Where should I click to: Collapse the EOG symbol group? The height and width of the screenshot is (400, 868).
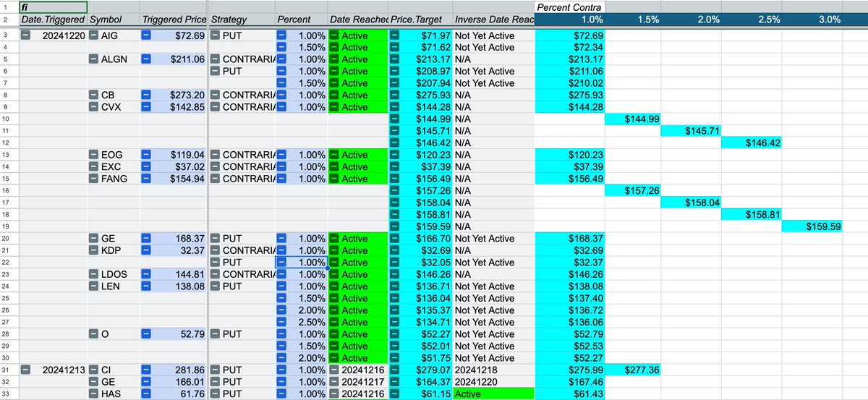(94, 155)
